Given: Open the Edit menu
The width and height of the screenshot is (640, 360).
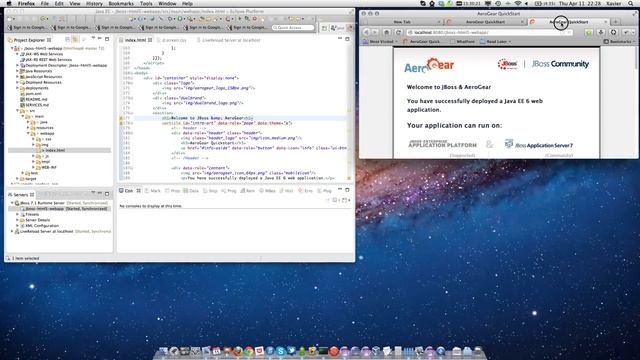Looking at the screenshot, I should click(x=59, y=3).
